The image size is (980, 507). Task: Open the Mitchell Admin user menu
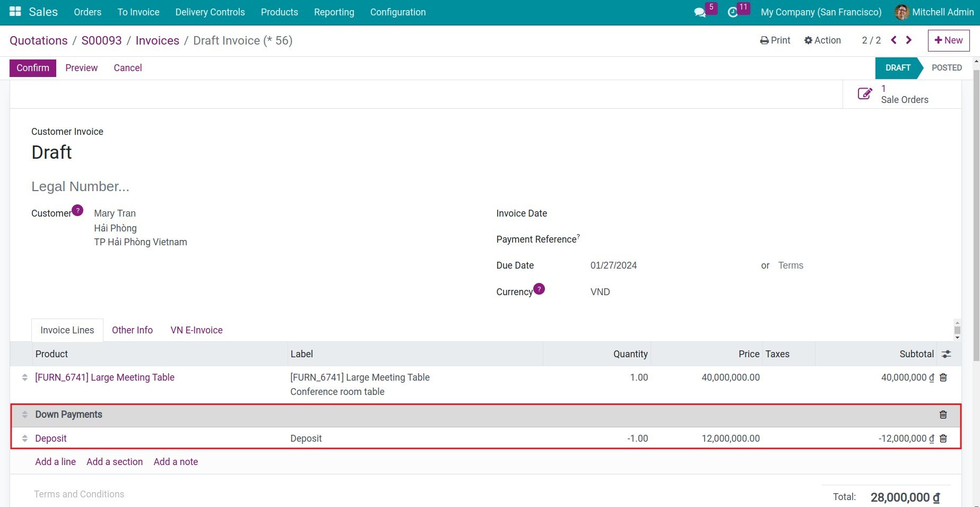point(934,12)
